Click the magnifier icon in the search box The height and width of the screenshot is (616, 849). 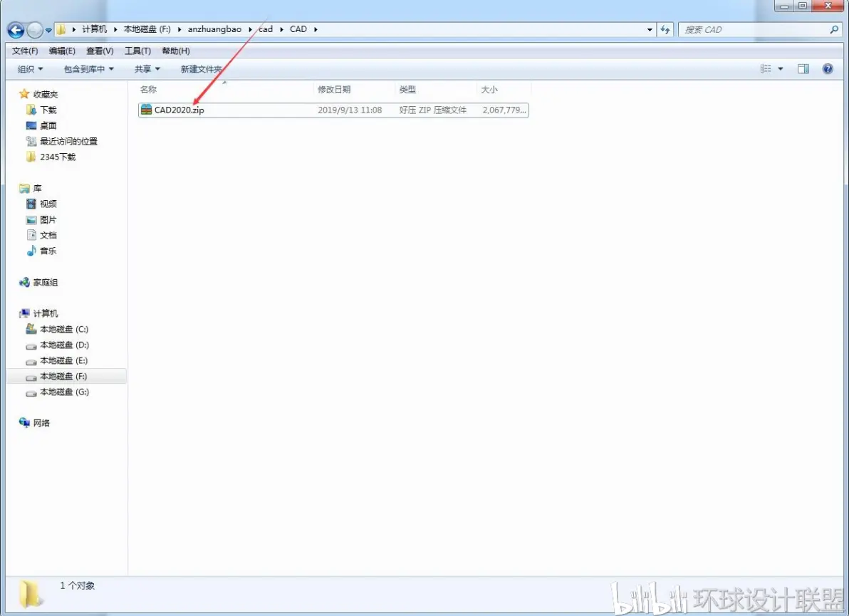pyautogui.click(x=834, y=30)
